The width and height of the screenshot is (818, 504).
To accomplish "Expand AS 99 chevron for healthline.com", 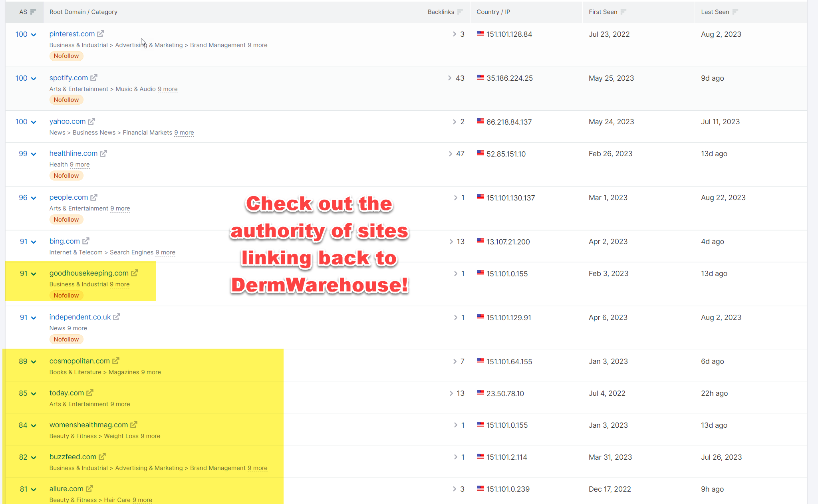I will pos(34,154).
